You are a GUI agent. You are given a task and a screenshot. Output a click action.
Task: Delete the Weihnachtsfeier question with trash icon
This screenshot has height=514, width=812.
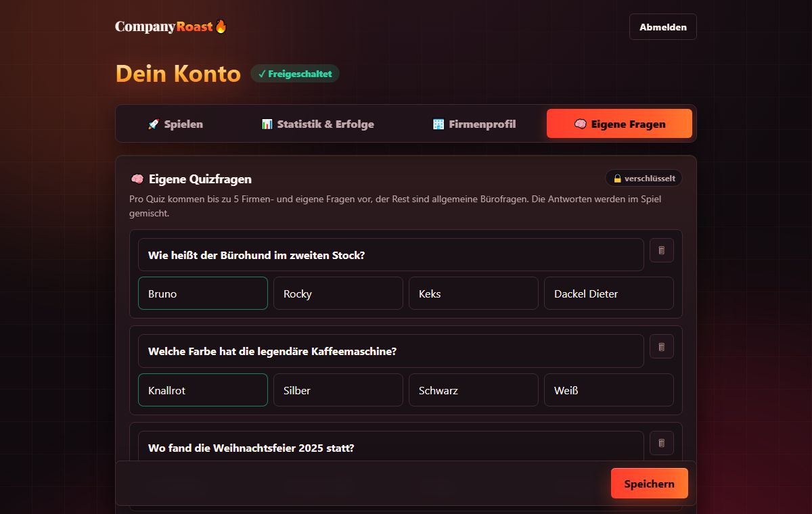[662, 443]
